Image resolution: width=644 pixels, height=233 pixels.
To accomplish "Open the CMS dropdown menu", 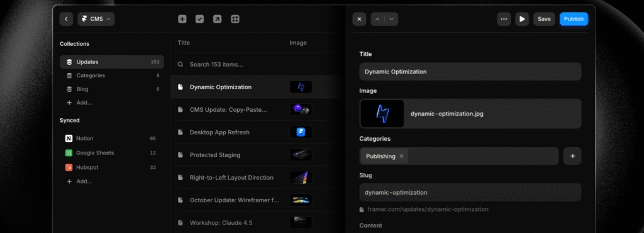I will pyautogui.click(x=96, y=19).
